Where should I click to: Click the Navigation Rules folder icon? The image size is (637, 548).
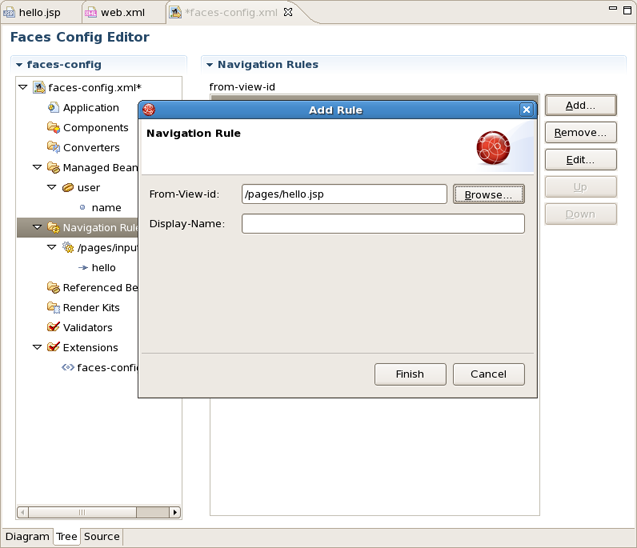[53, 227]
